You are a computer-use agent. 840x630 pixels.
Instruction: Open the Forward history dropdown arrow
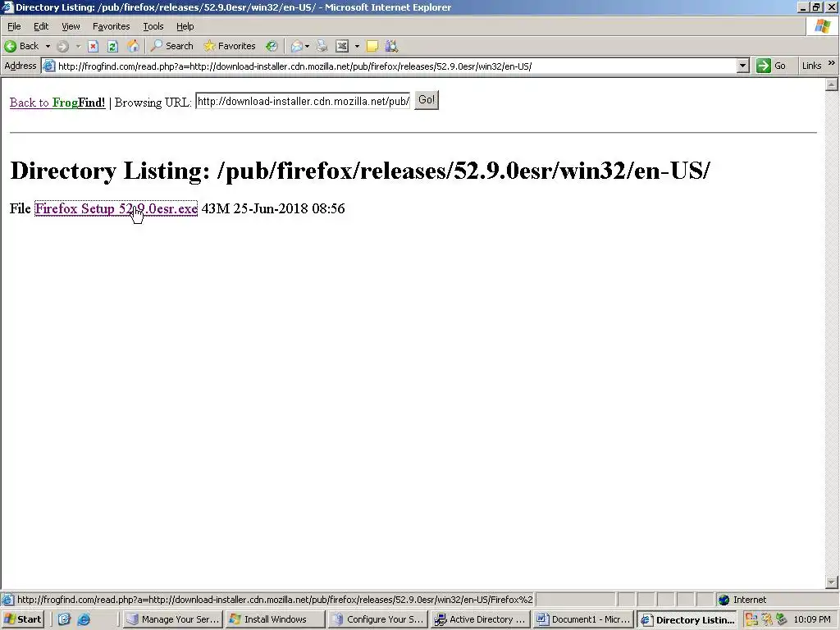click(78, 46)
